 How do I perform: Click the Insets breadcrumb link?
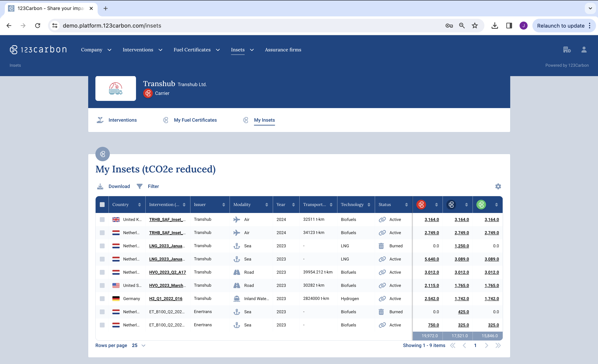[15, 65]
